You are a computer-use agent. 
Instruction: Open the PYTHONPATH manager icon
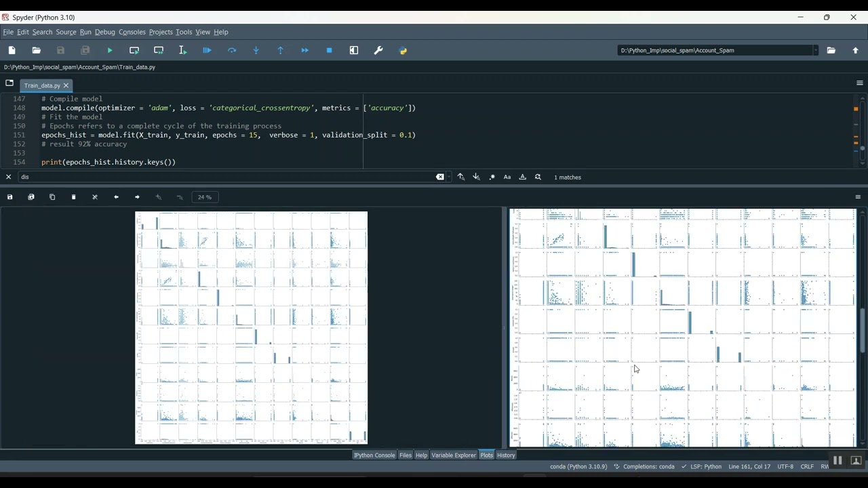point(403,50)
